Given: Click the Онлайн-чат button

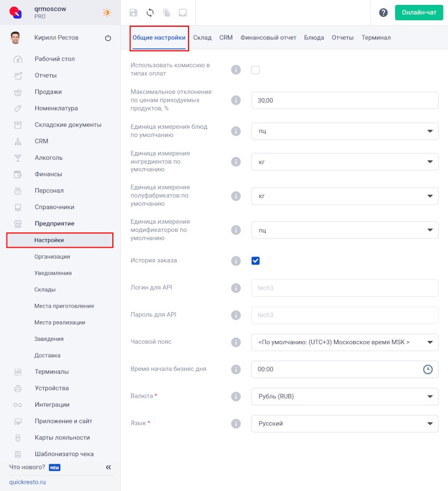Looking at the screenshot, I should pos(419,13).
